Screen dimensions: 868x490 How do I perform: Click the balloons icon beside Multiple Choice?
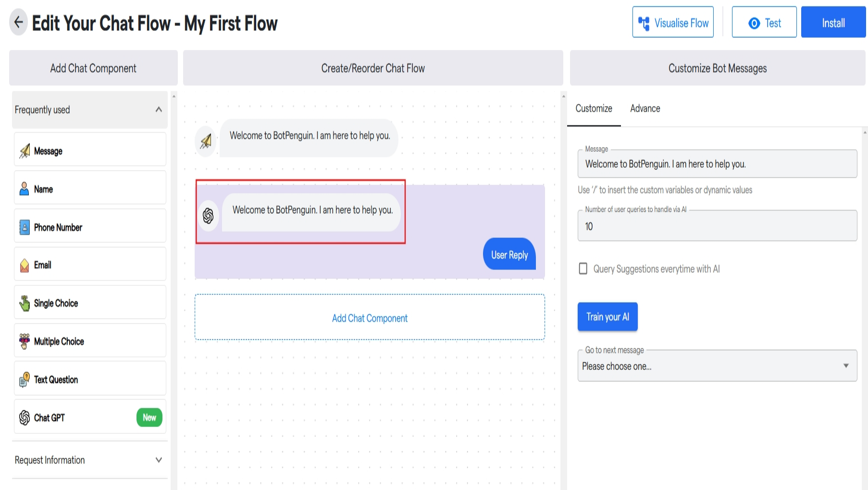click(25, 341)
